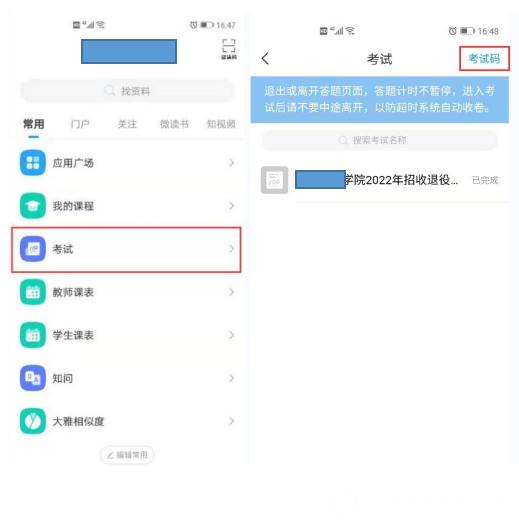Expand the 应用广场 row chevron
This screenshot has width=519, height=530.
(x=232, y=163)
